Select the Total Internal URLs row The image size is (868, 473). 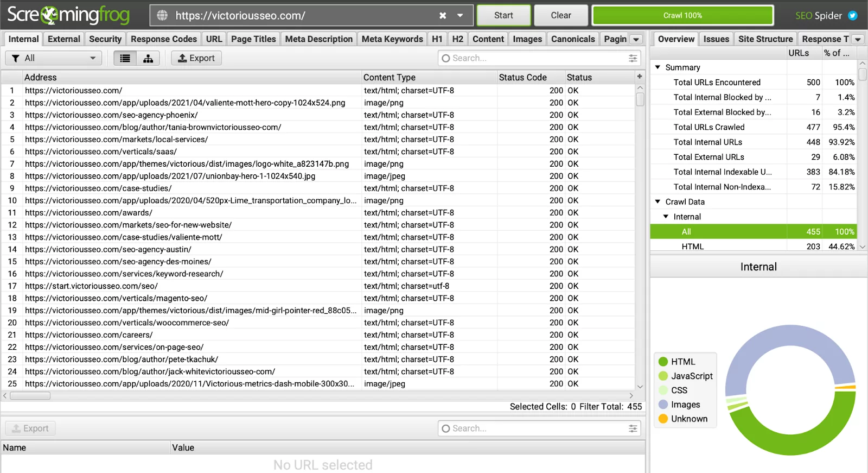[x=754, y=142]
